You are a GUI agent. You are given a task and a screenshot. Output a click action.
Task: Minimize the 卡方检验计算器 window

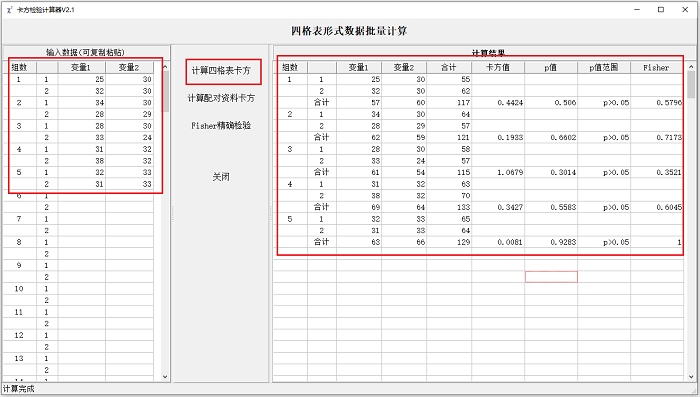(x=637, y=9)
